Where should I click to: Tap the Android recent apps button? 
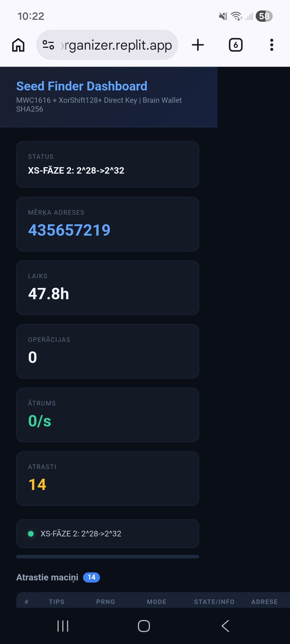63,626
